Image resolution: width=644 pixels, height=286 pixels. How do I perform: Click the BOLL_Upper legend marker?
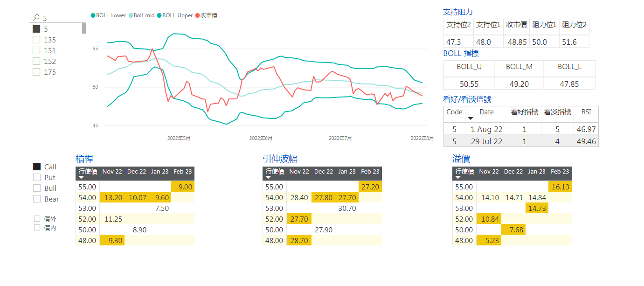(x=159, y=15)
